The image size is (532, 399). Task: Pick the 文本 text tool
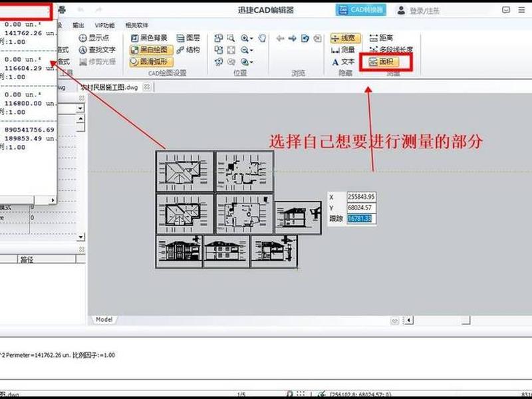(342, 62)
